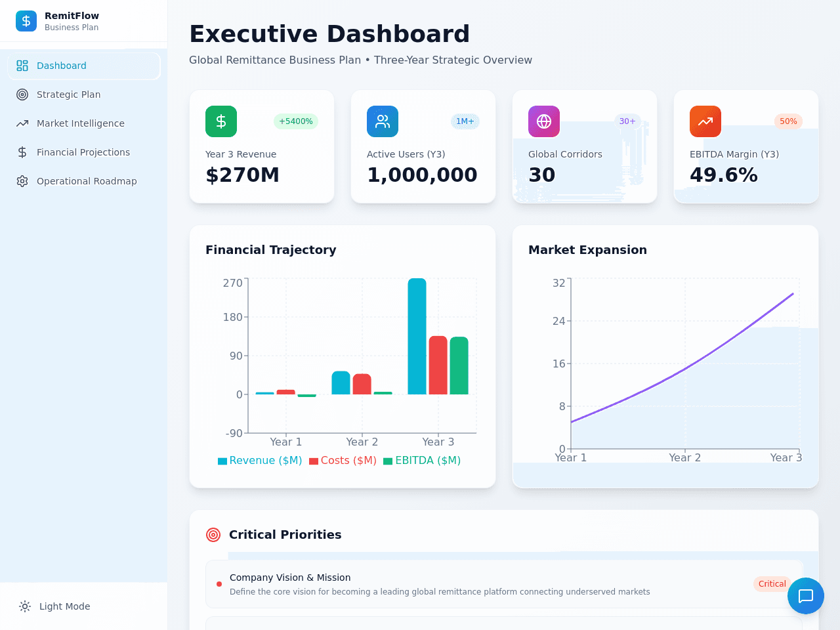This screenshot has width=840, height=630.
Task: Select Operational Roadmap in sidebar
Action: point(84,181)
